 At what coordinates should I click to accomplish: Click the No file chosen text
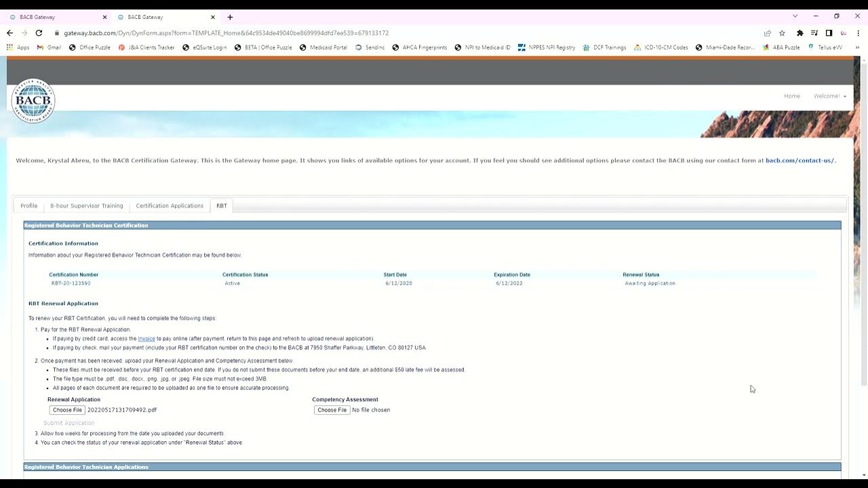click(x=371, y=410)
